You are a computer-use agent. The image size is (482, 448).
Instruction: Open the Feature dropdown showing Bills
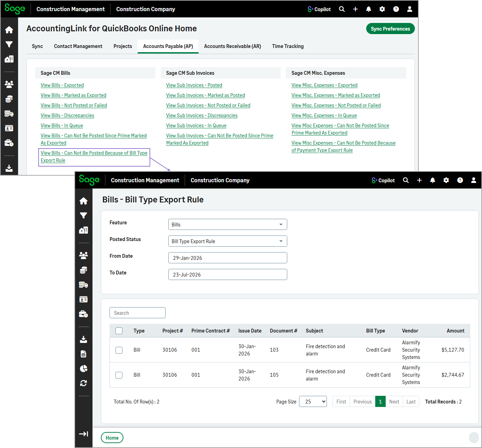(x=228, y=224)
